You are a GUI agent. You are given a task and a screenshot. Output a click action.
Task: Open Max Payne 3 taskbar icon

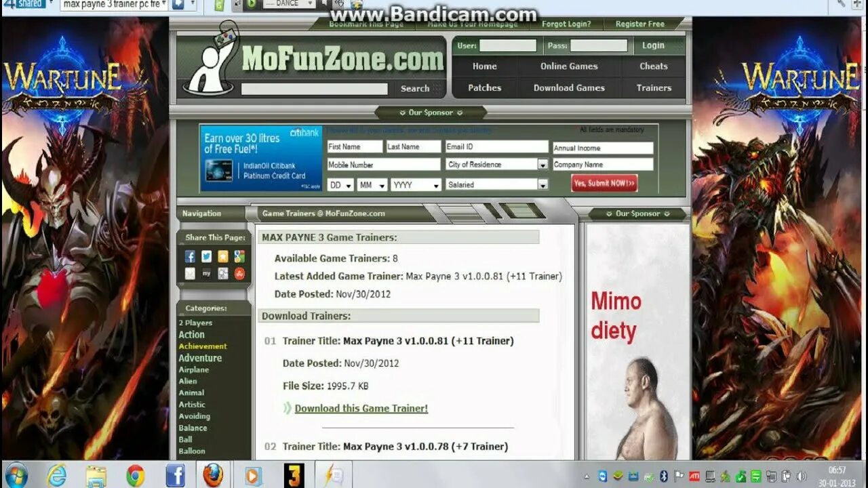[294, 475]
